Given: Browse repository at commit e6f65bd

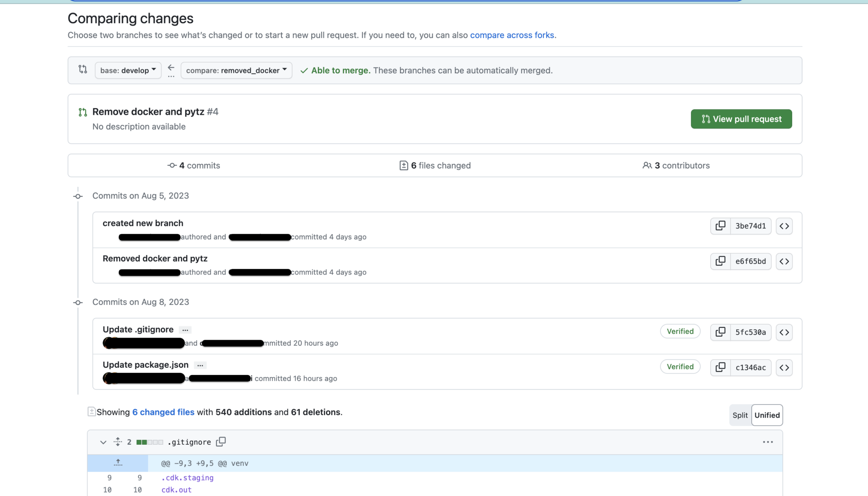Looking at the screenshot, I should [x=784, y=261].
